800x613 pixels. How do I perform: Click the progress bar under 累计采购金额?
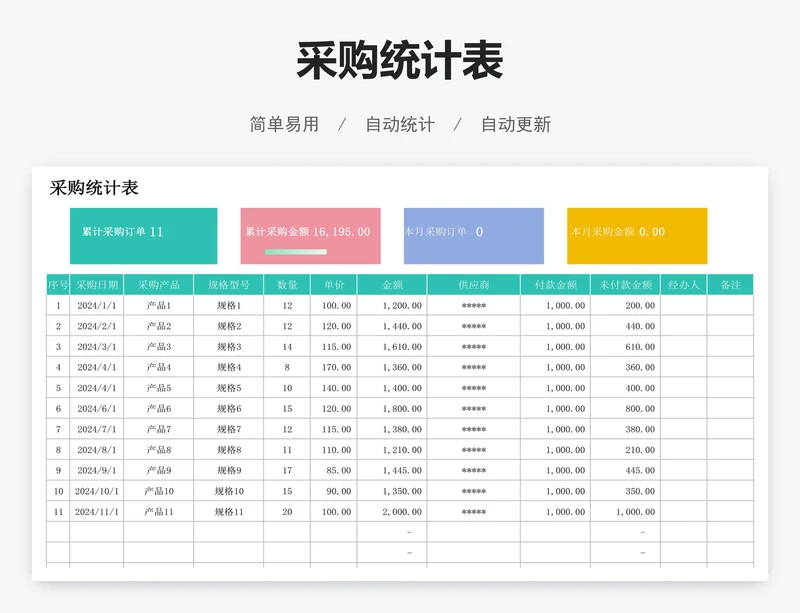click(295, 252)
